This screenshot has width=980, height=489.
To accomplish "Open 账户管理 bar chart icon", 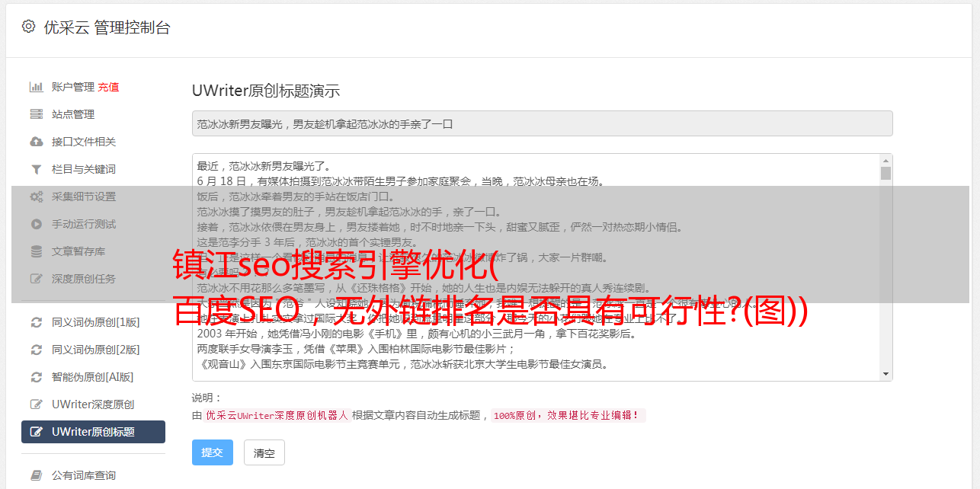I will [36, 87].
